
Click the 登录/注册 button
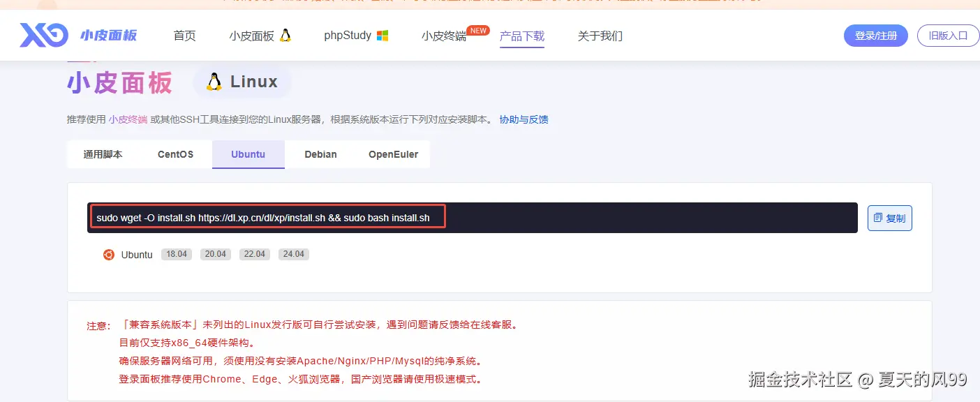coord(876,36)
